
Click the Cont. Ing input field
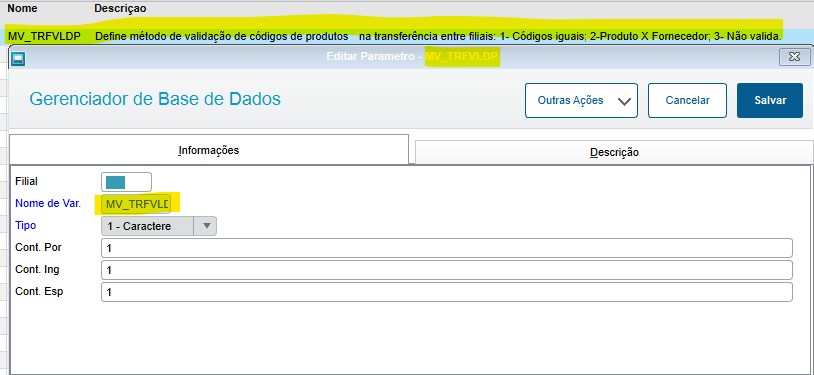click(x=446, y=270)
